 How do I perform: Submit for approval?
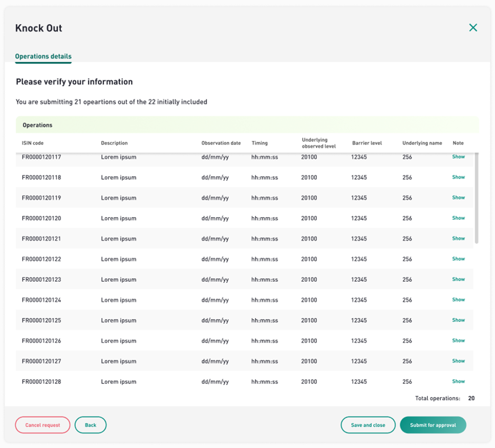[433, 425]
